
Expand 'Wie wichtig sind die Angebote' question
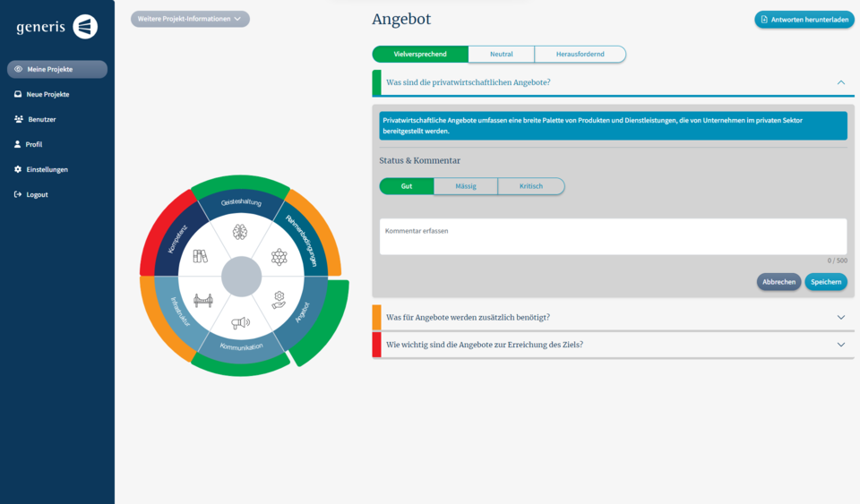pos(613,345)
